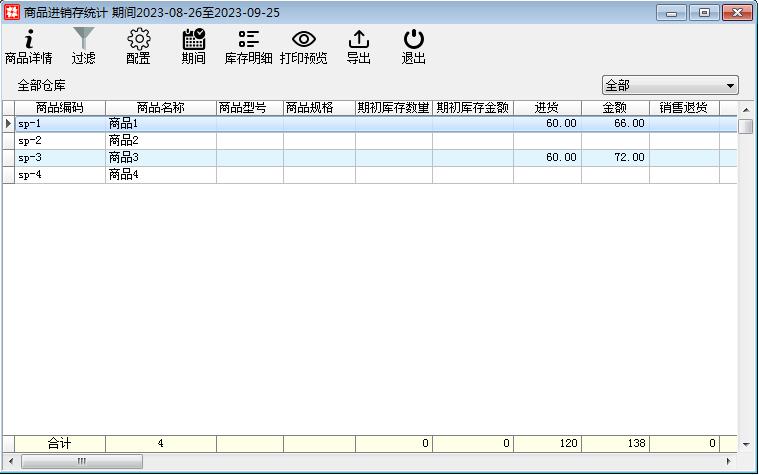Click the horizontal scrollbar right arrow
The height and width of the screenshot is (475, 759).
pos(727,461)
